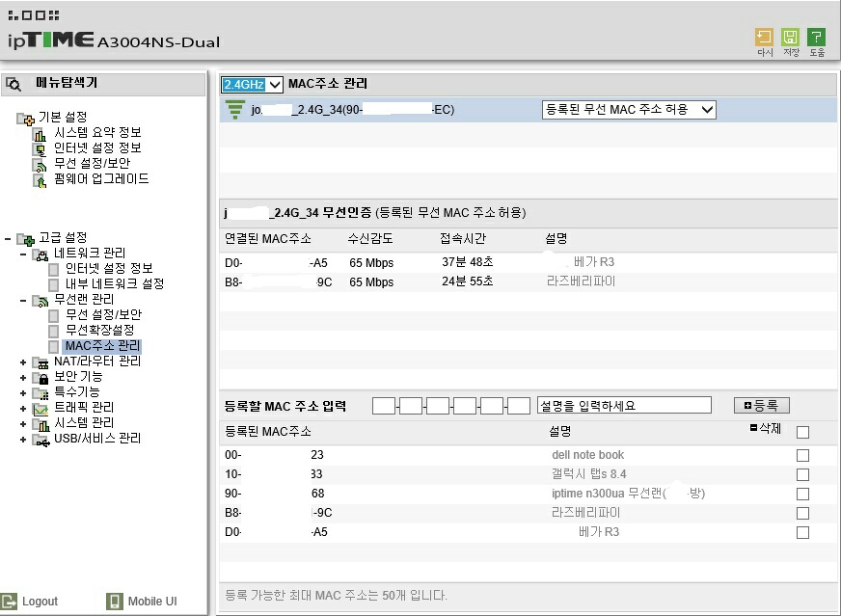This screenshot has width=841, height=616.
Task: Click the 기본 설정 folder icon
Action: click(26, 118)
